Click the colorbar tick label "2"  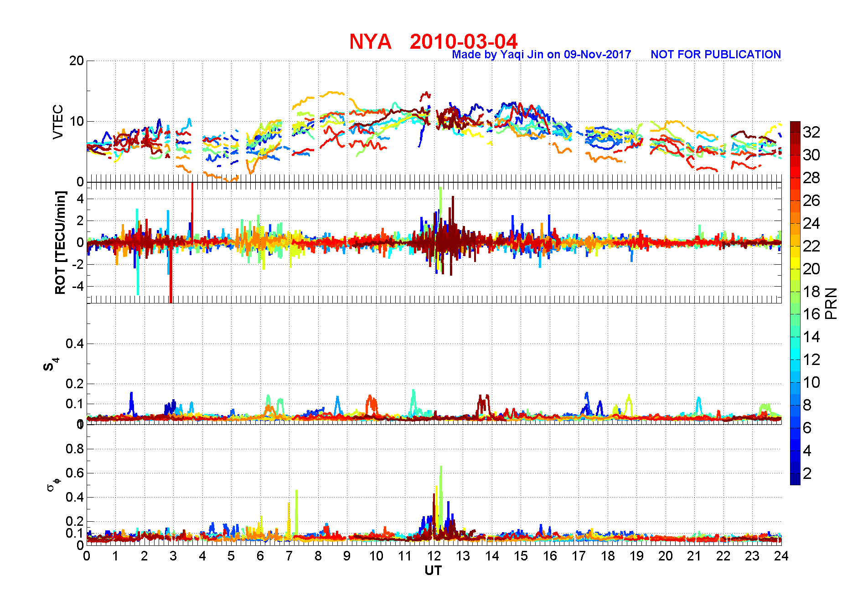[807, 473]
